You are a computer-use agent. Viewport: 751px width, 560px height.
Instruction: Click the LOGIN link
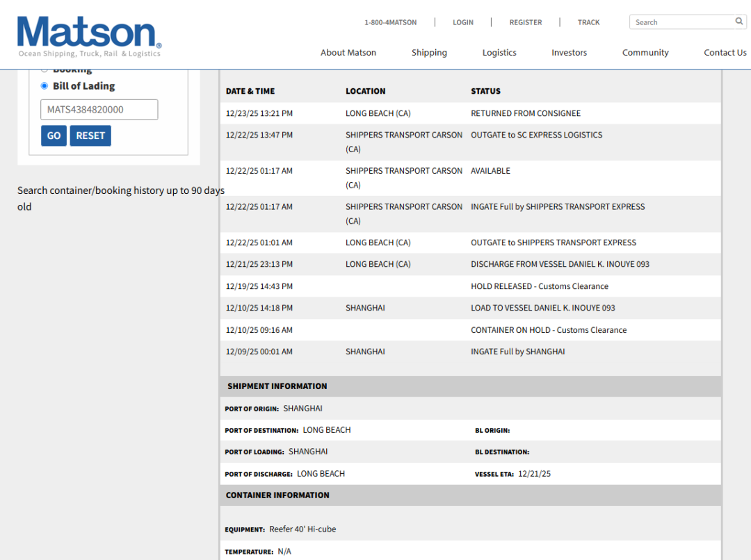[x=462, y=22]
